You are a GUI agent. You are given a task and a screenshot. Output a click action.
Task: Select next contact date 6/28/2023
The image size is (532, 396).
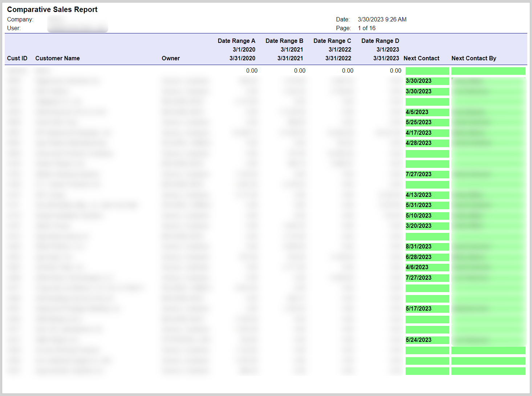[418, 257]
